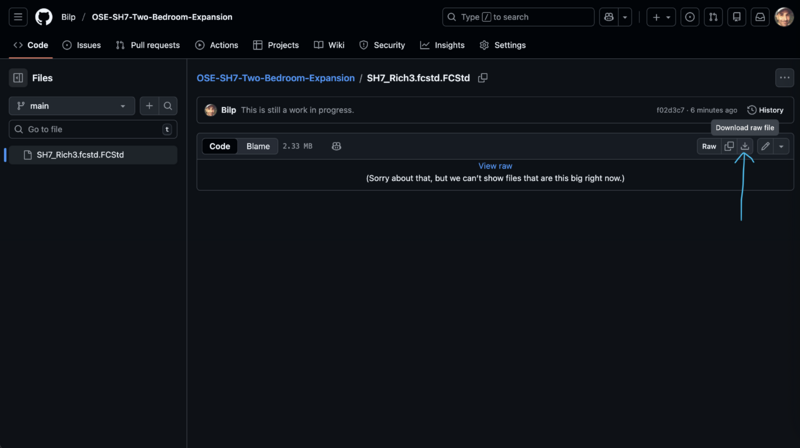Open the repositories icon in header
Image resolution: width=800 pixels, height=448 pixels.
point(737,17)
